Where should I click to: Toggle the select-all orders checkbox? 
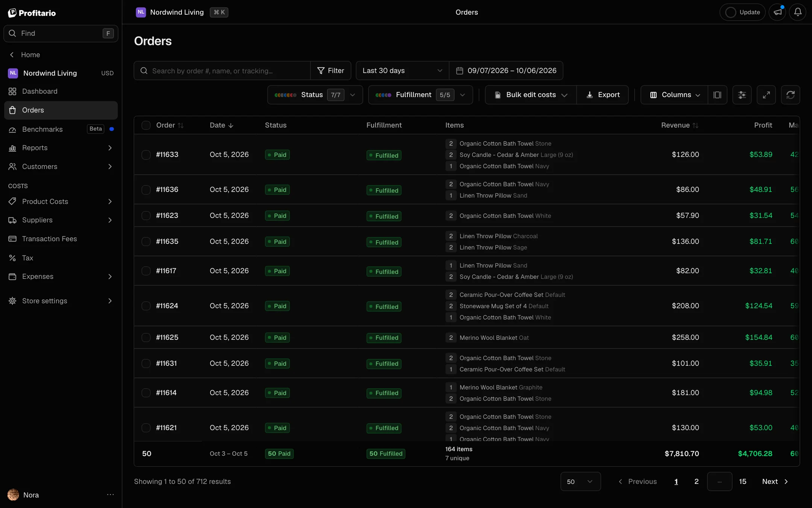tap(146, 125)
